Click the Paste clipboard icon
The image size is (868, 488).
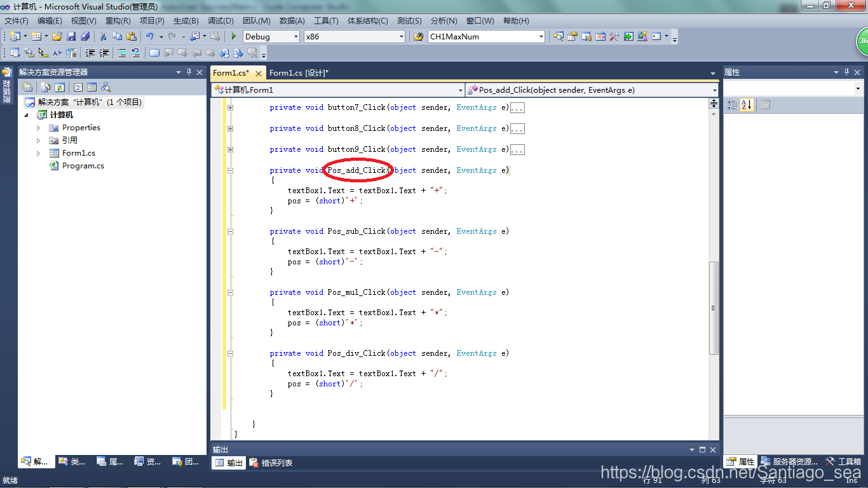coord(132,37)
